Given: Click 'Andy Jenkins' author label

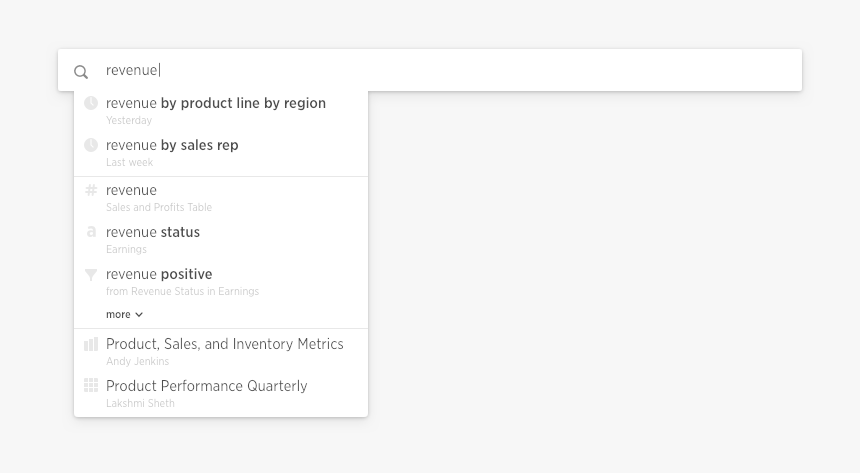Looking at the screenshot, I should (137, 361).
